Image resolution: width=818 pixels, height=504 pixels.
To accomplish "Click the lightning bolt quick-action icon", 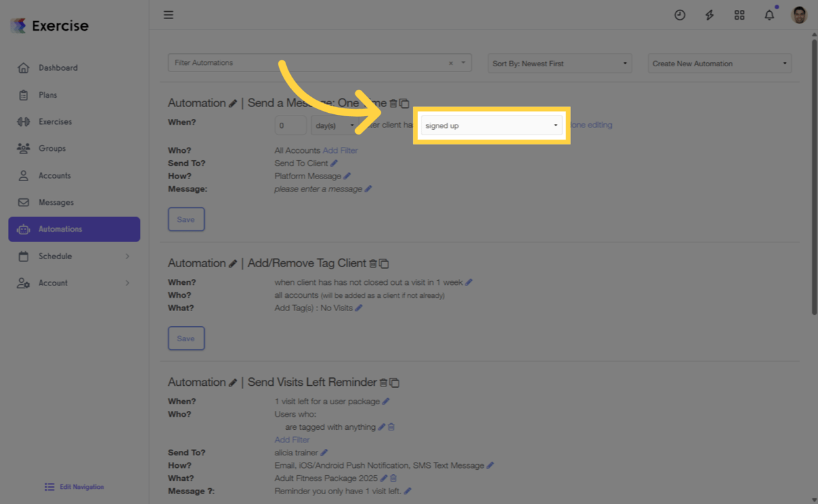I will pos(710,14).
